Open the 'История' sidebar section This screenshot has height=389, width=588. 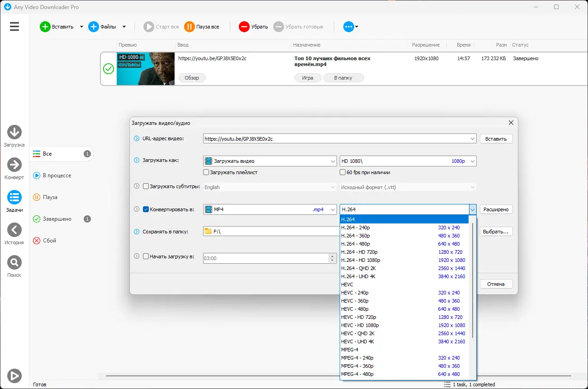pos(14,234)
